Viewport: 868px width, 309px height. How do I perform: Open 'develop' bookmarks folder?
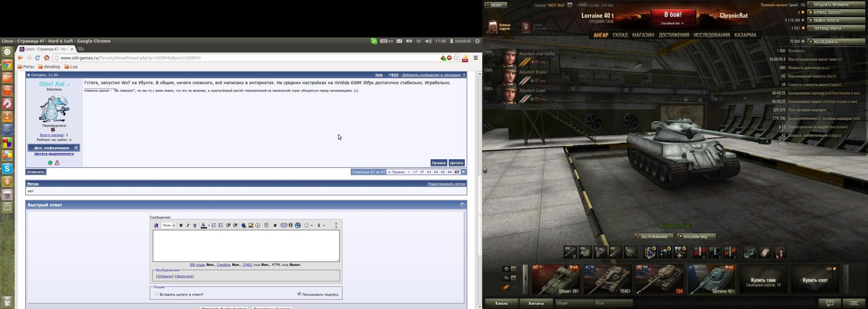coord(49,67)
